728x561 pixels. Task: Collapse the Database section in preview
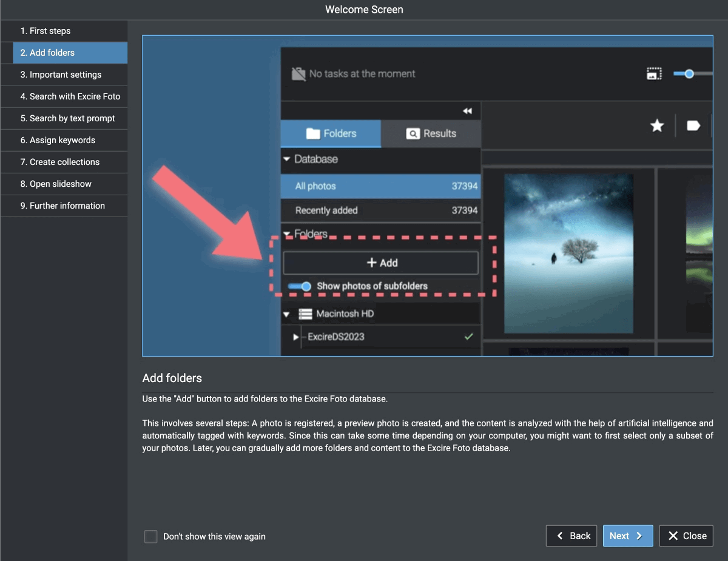pos(287,159)
